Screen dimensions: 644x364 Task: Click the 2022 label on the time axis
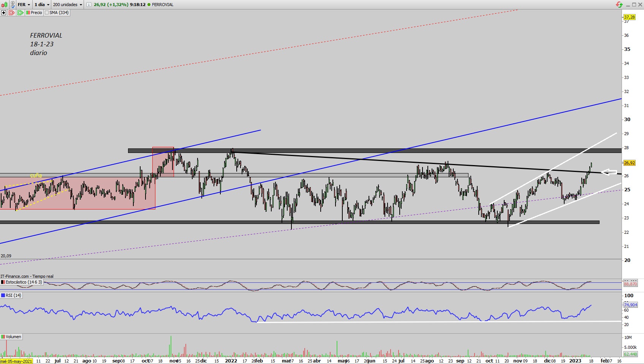coord(231,361)
